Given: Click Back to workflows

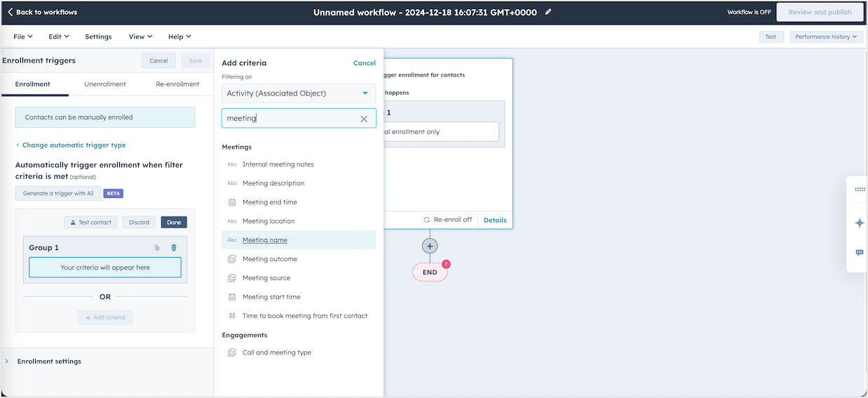Looking at the screenshot, I should coord(42,12).
